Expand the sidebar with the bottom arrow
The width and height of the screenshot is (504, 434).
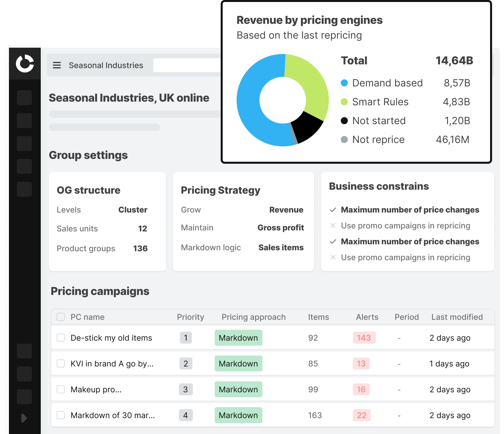coord(24,418)
